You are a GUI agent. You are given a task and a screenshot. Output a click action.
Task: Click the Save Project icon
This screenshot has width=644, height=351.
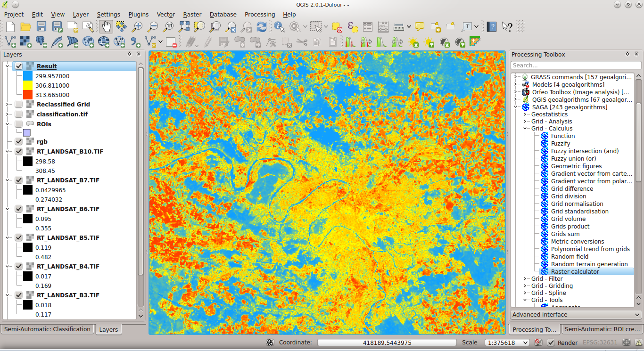(x=41, y=27)
